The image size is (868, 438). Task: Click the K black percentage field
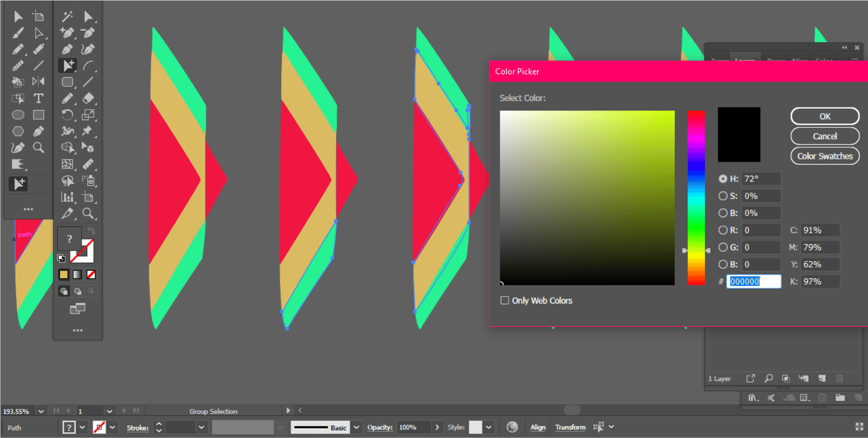click(820, 282)
